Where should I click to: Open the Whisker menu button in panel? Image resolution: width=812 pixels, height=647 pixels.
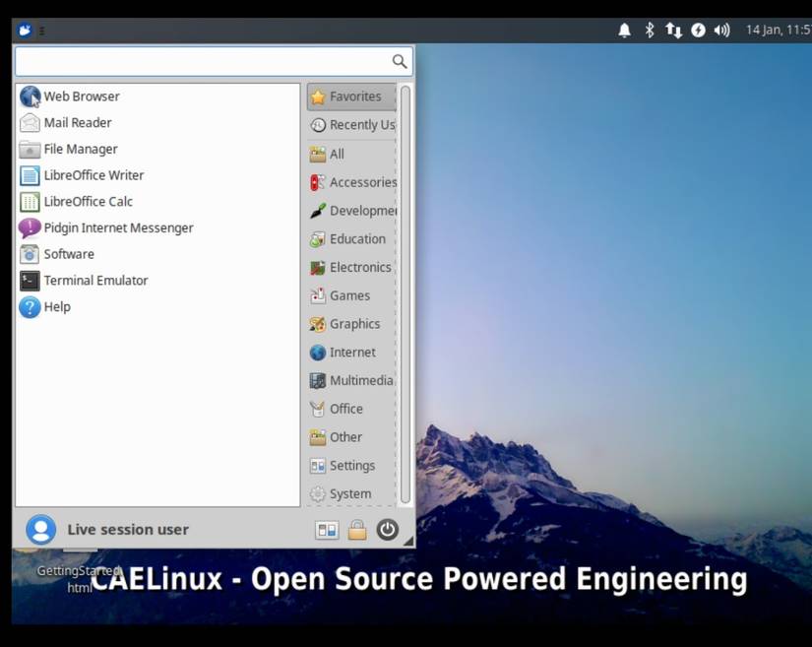[x=24, y=31]
